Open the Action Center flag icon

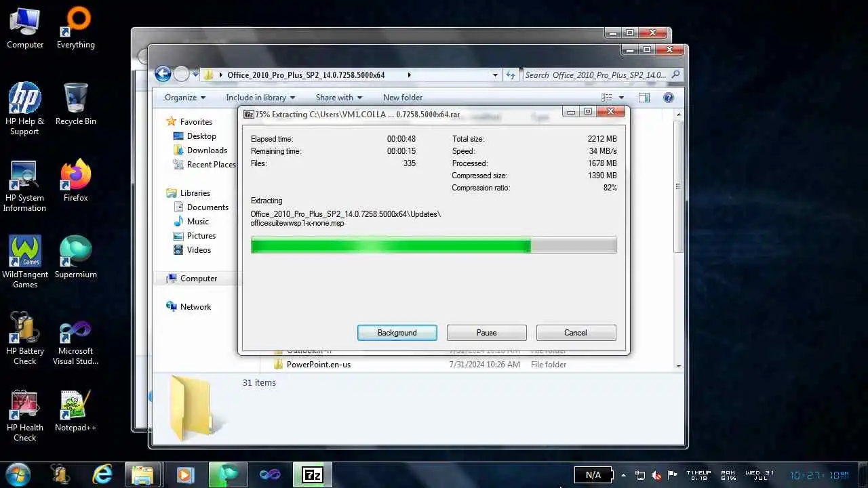coord(673,475)
